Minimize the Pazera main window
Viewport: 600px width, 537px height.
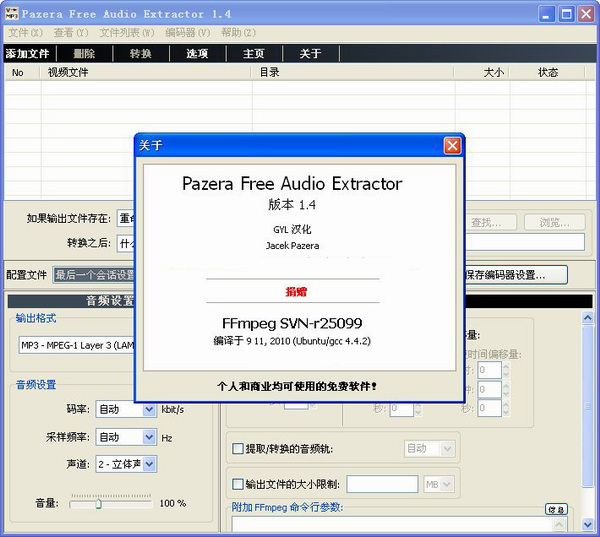click(546, 15)
